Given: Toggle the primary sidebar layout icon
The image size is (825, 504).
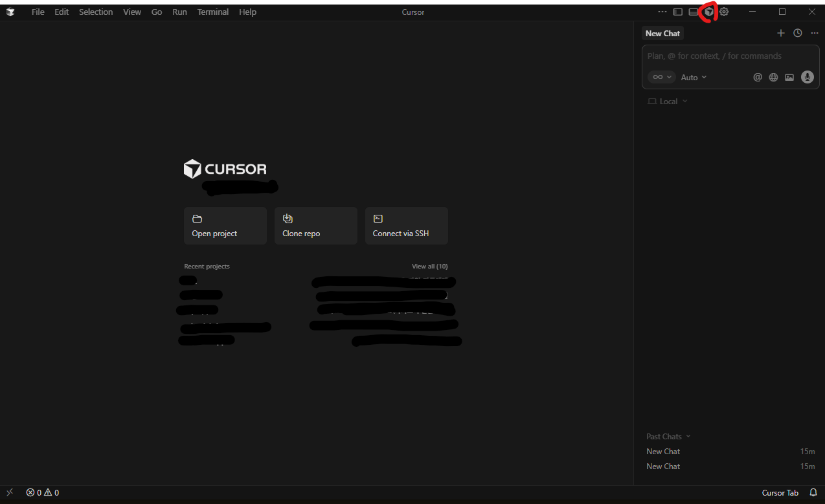Looking at the screenshot, I should (x=677, y=12).
